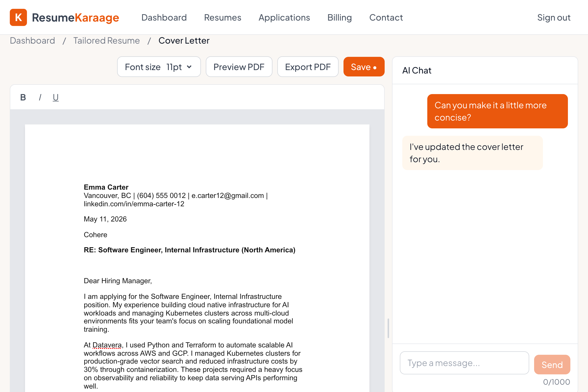The height and width of the screenshot is (392, 588).
Task: Open the Contact nav item
Action: pyautogui.click(x=386, y=17)
